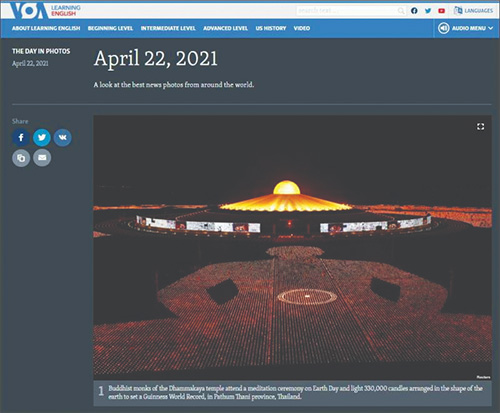Share the page on Facebook

pyautogui.click(x=21, y=137)
